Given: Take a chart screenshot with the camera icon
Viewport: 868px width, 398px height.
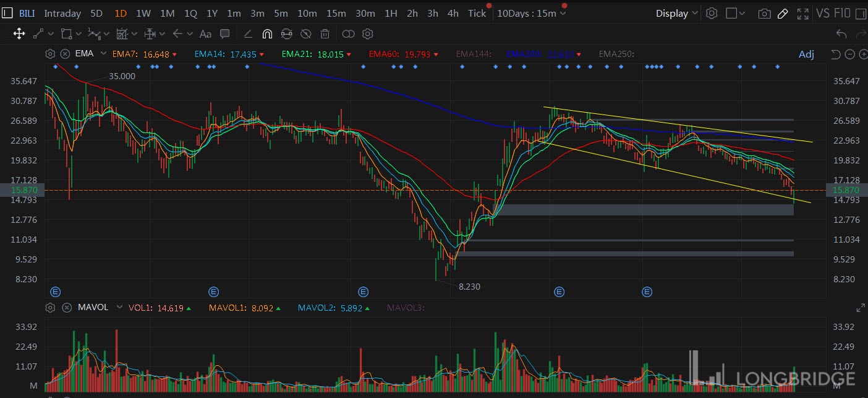Looking at the screenshot, I should click(x=764, y=13).
